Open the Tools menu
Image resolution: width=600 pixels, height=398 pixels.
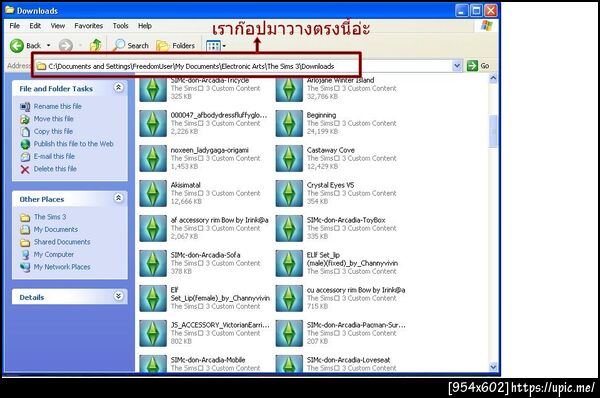point(120,26)
